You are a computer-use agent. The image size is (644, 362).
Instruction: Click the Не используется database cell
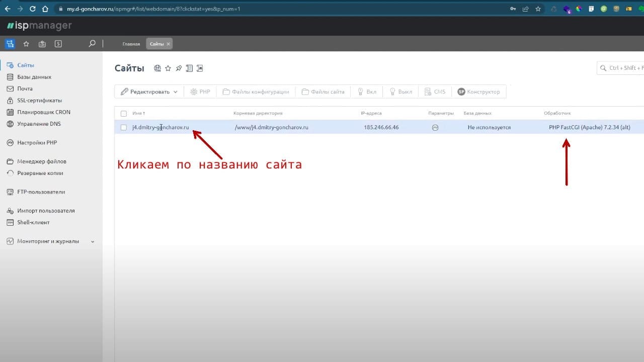pos(489,128)
